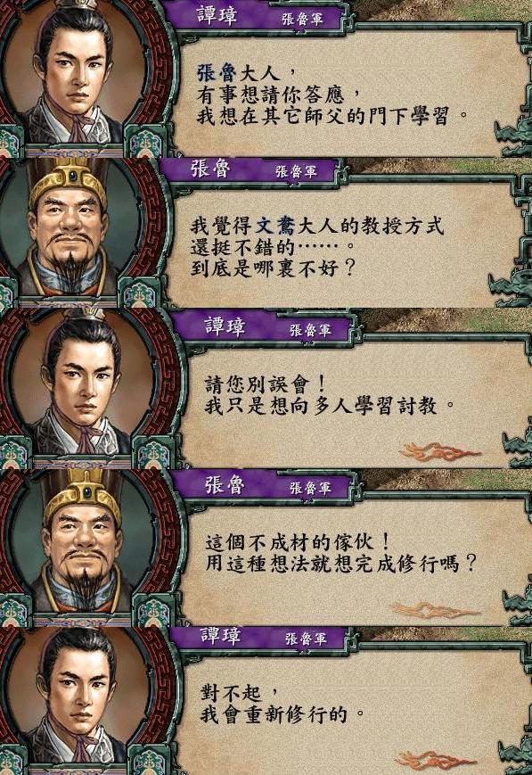Click the orange cloud advance icon under 我會重新修行的
This screenshot has width=532, height=775.
point(436,760)
